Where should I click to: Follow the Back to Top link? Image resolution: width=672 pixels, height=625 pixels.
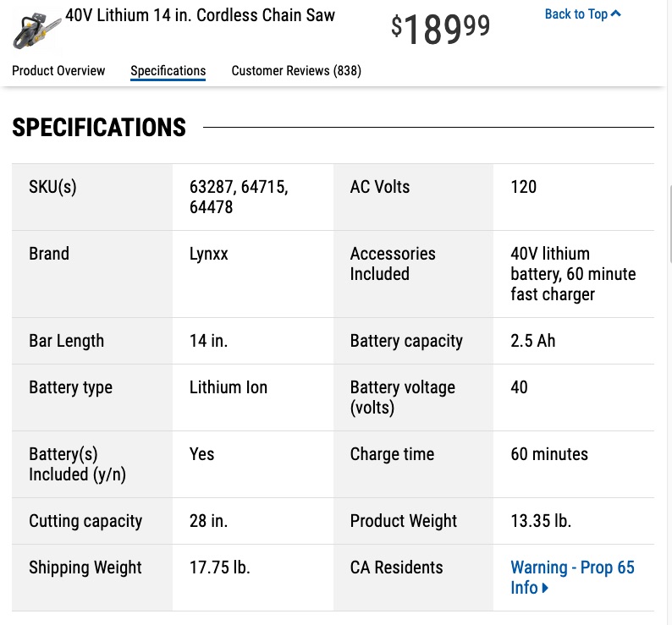582,14
